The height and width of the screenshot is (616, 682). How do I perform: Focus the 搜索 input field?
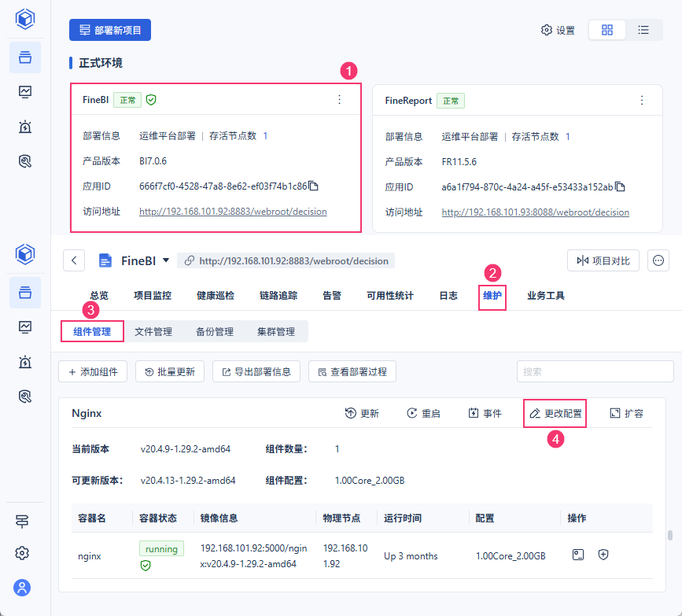point(595,371)
